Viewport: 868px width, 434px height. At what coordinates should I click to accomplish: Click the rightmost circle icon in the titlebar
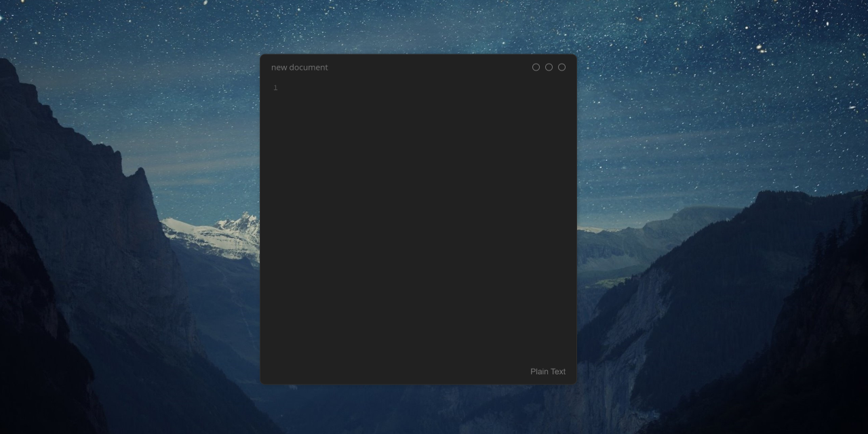click(561, 66)
